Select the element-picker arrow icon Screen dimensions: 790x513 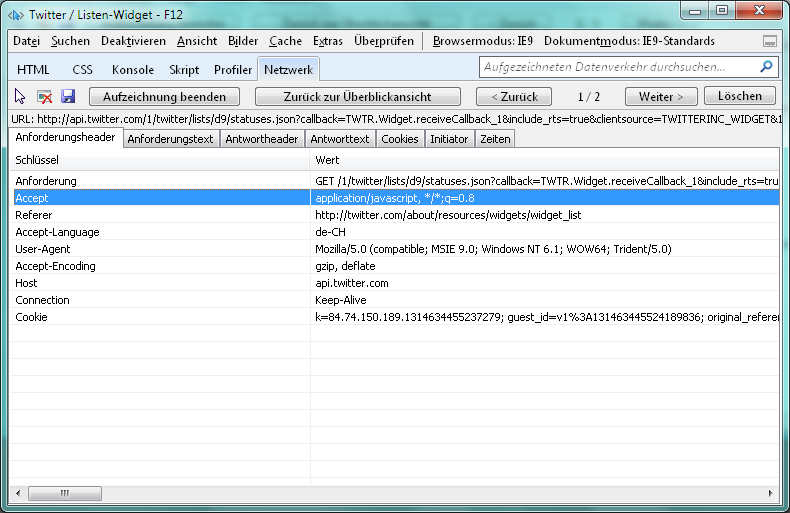[20, 96]
